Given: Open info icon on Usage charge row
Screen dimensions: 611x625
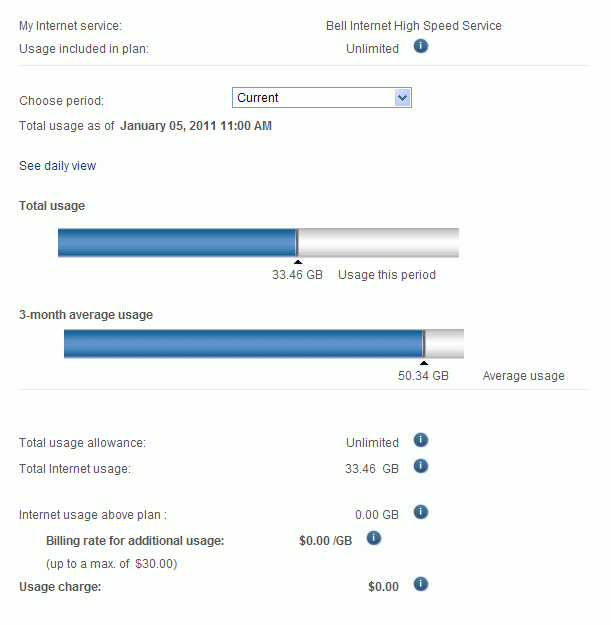Looking at the screenshot, I should [x=421, y=585].
